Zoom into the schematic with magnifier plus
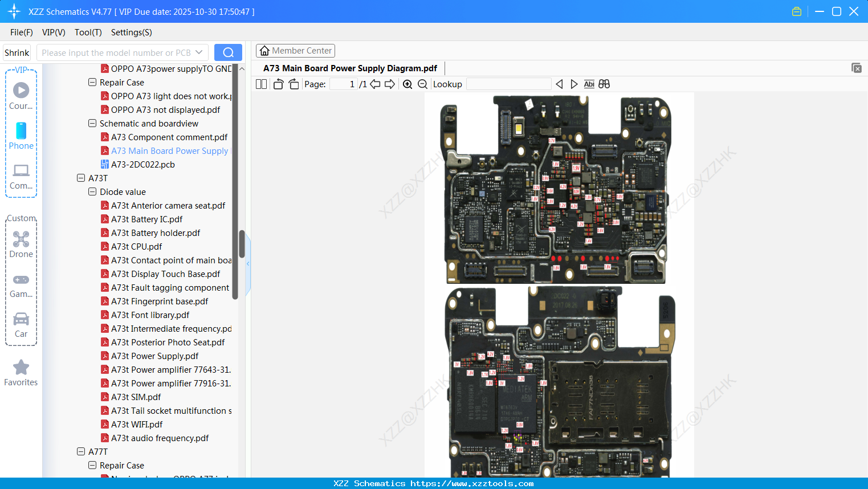Viewport: 868px width, 489px height. point(407,84)
